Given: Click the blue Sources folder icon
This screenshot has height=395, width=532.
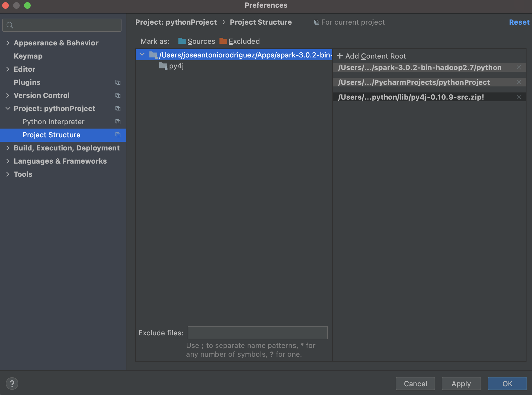Looking at the screenshot, I should (182, 41).
